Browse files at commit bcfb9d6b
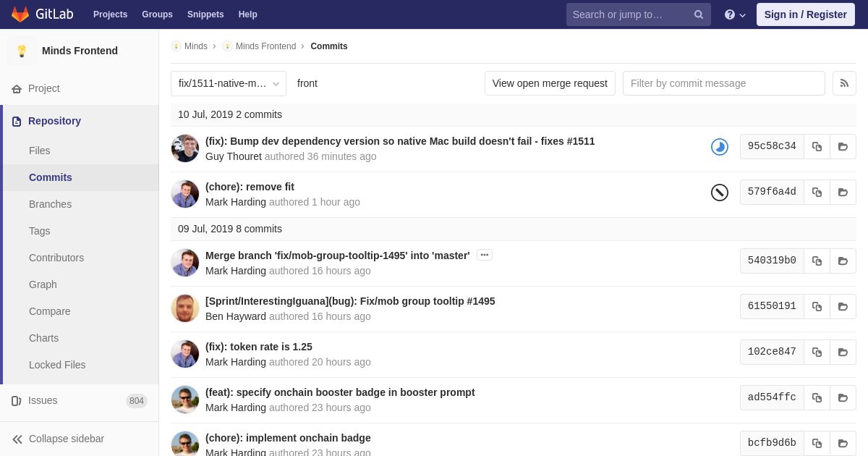 [x=843, y=443]
